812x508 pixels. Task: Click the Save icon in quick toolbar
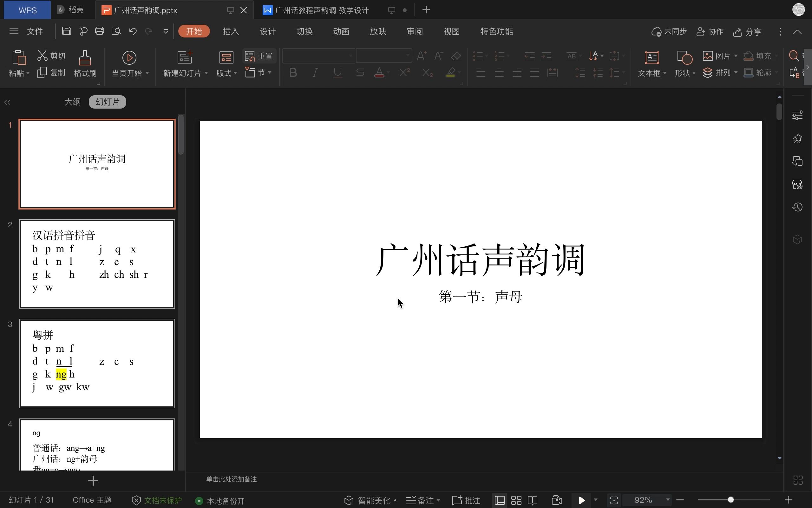coord(66,31)
